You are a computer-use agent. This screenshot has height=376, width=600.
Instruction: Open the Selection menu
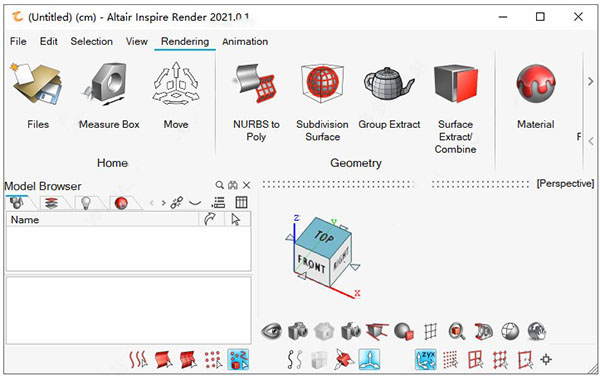tap(91, 41)
